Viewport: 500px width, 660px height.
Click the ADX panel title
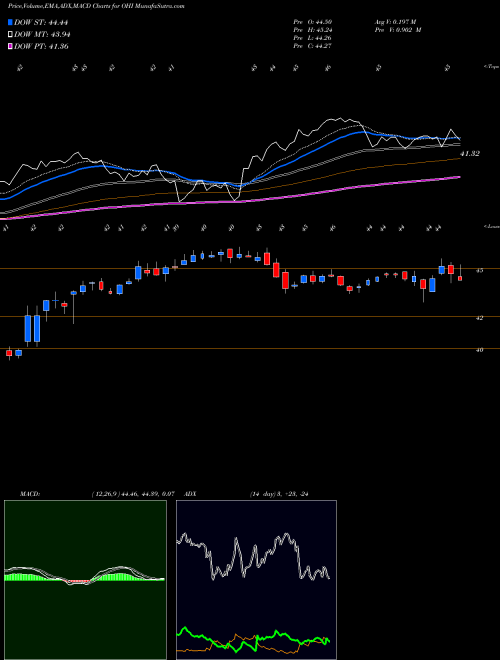pyautogui.click(x=191, y=494)
